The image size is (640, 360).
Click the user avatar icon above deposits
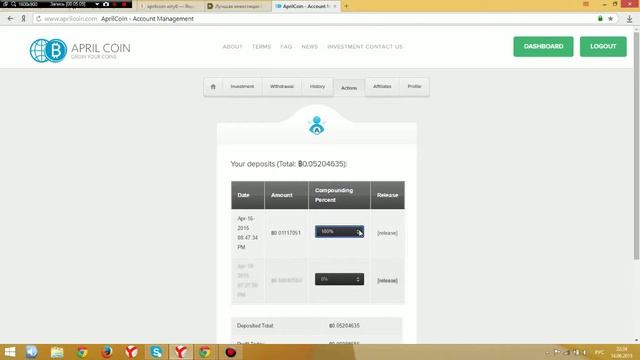tap(317, 125)
